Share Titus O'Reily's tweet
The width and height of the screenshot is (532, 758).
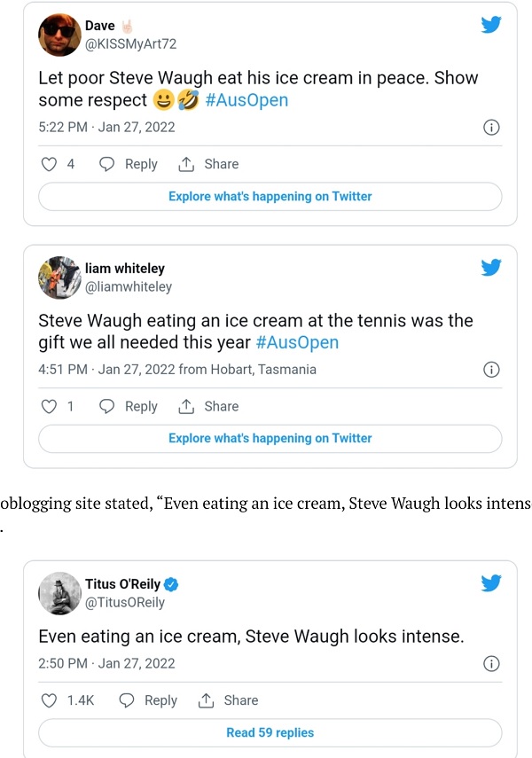pyautogui.click(x=228, y=700)
